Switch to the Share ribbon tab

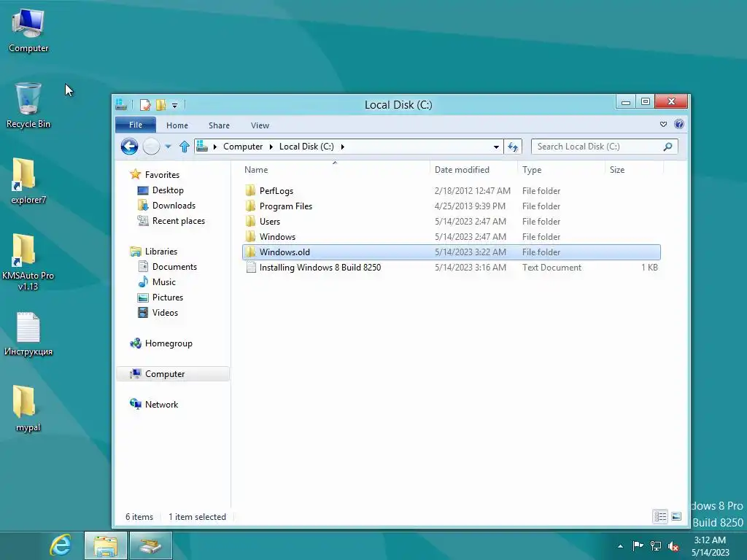219,125
